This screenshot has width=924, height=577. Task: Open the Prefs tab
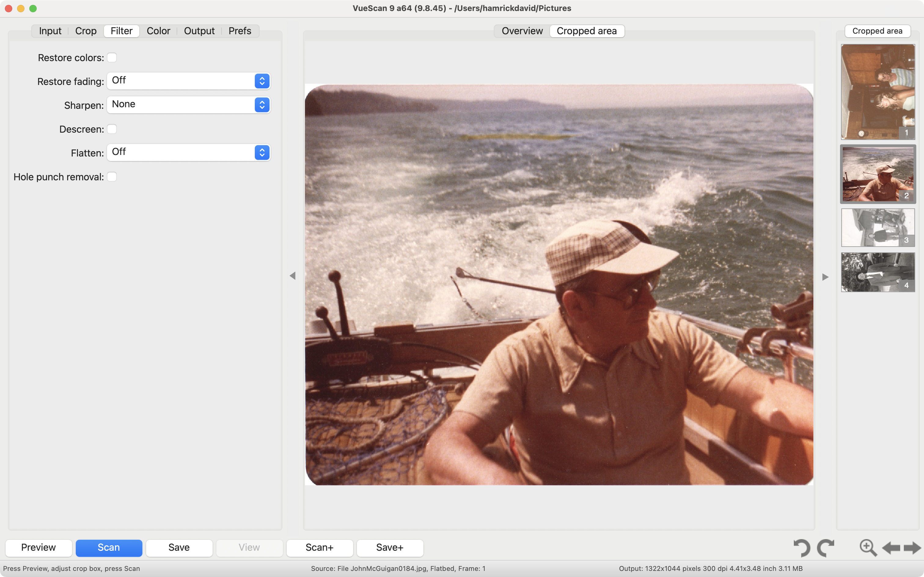240,31
